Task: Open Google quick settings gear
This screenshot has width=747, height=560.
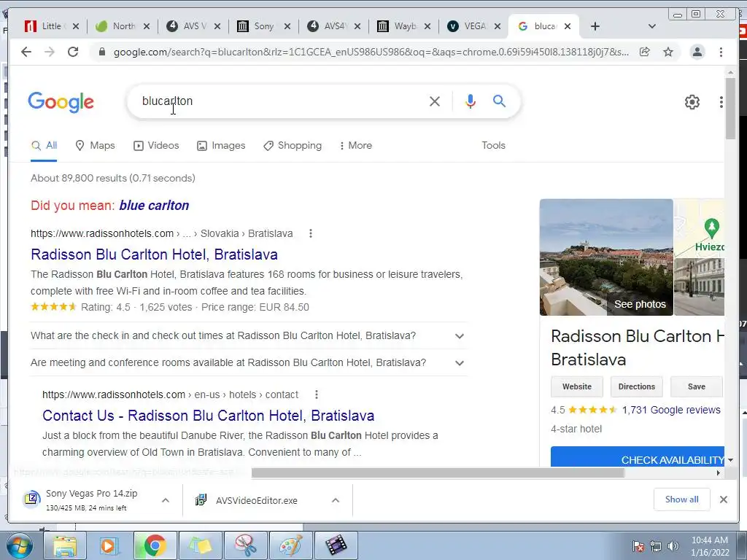Action: 692,101
